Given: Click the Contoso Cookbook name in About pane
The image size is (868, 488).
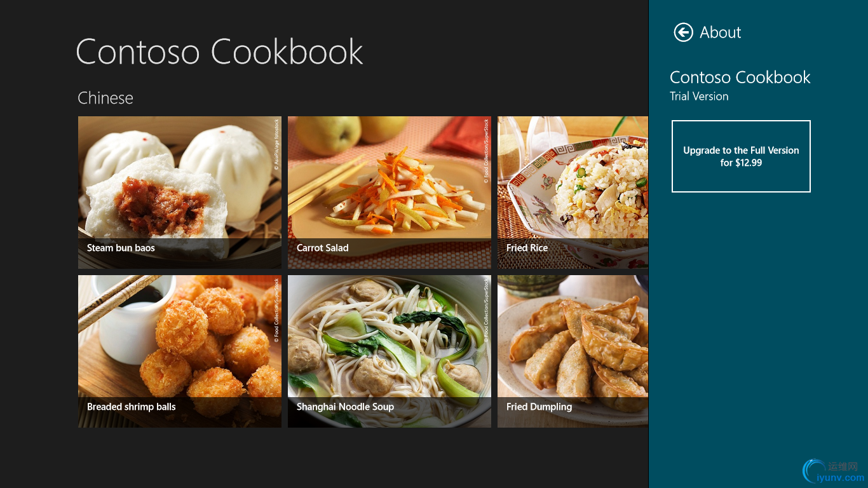Looking at the screenshot, I should point(740,78).
